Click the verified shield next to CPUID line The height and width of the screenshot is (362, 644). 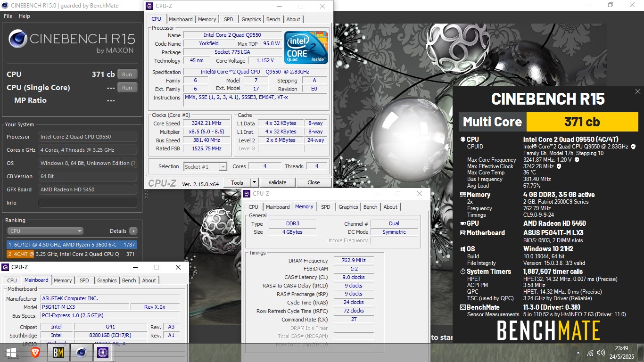[633, 147]
